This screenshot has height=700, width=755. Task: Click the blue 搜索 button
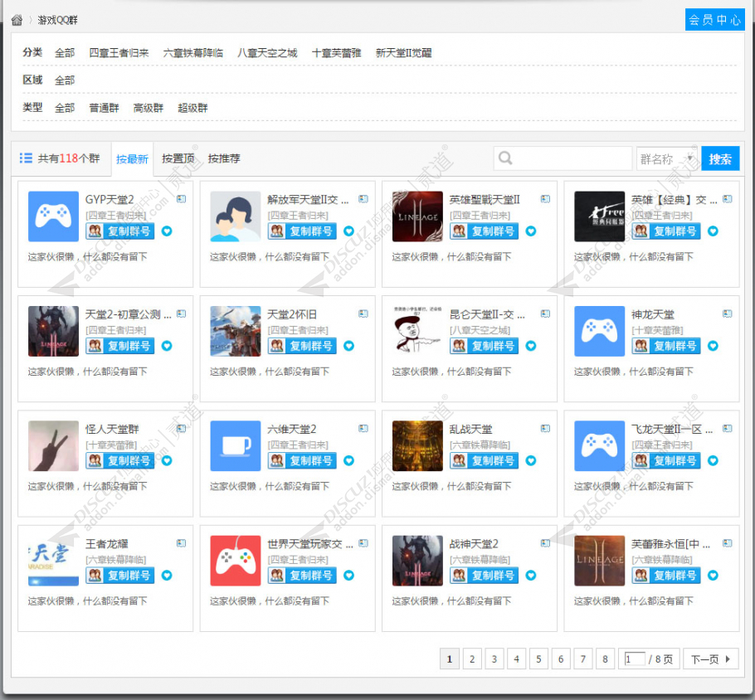click(720, 158)
